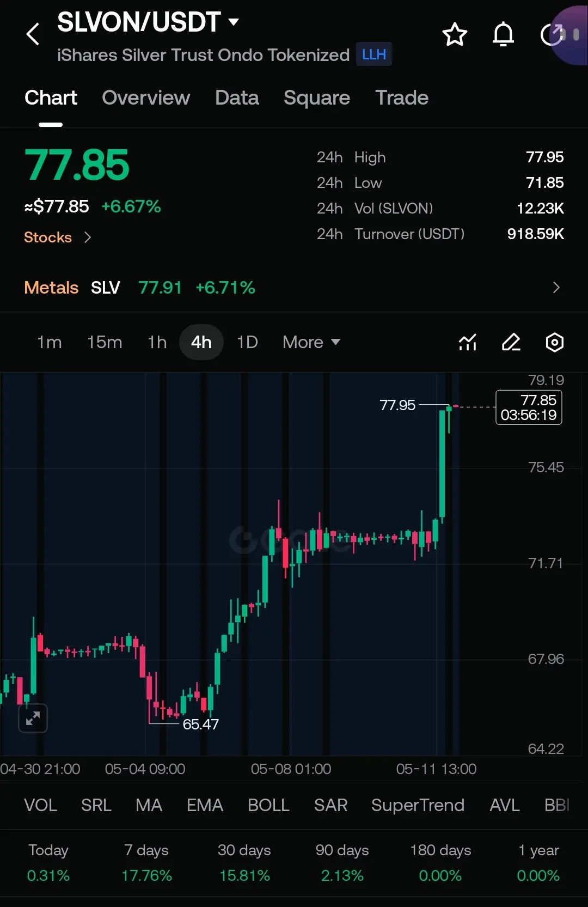Tap the Today 0.31% performance

click(48, 863)
